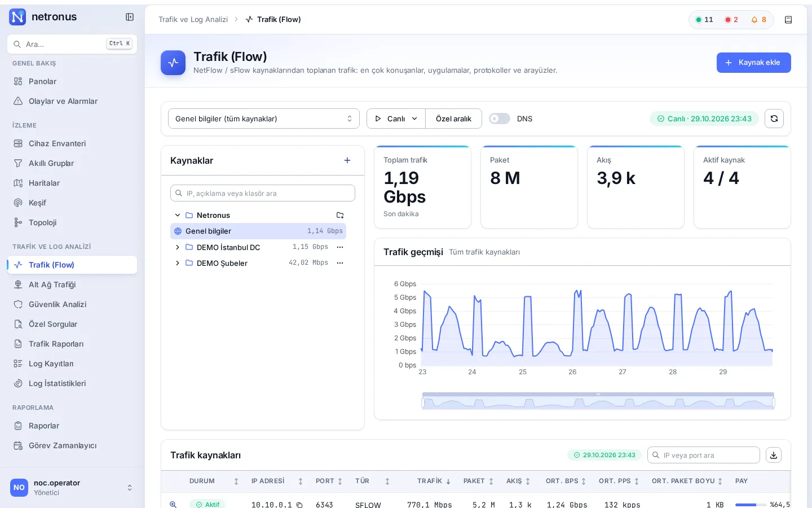Click the Kaynak ekle button
812x508 pixels.
tap(753, 63)
